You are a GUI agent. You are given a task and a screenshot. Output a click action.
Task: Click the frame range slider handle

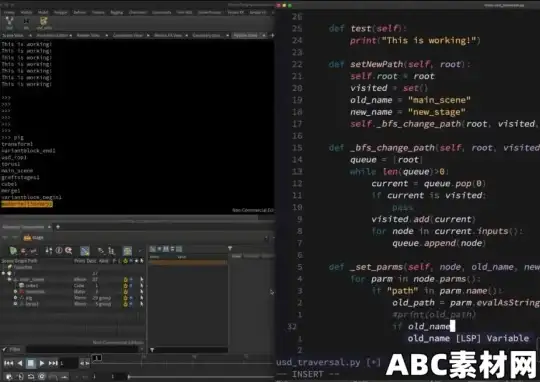point(129,377)
